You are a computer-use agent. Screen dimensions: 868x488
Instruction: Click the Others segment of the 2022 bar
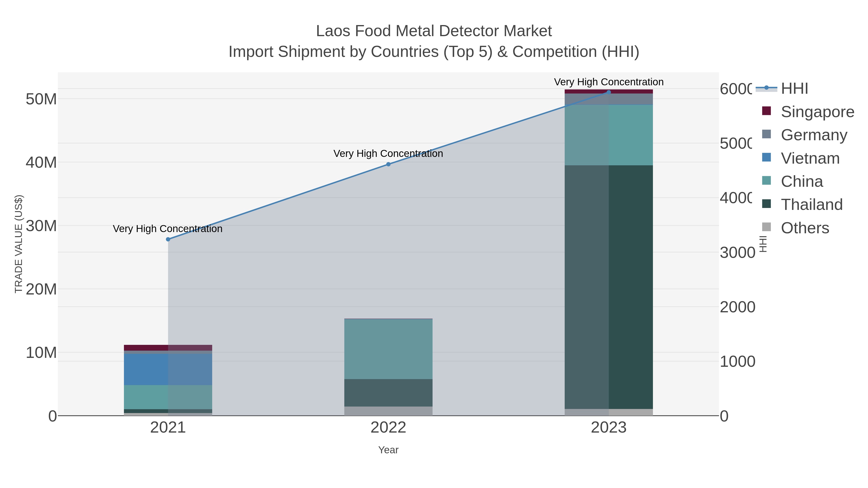[388, 411]
